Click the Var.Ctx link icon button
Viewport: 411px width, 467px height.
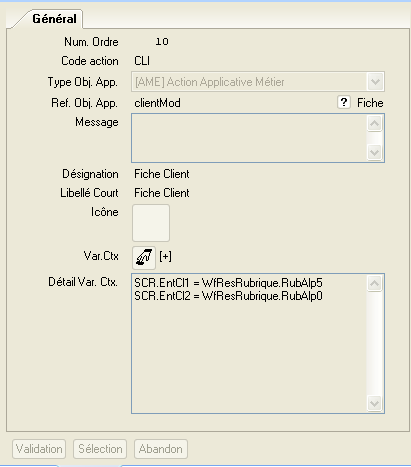(144, 258)
